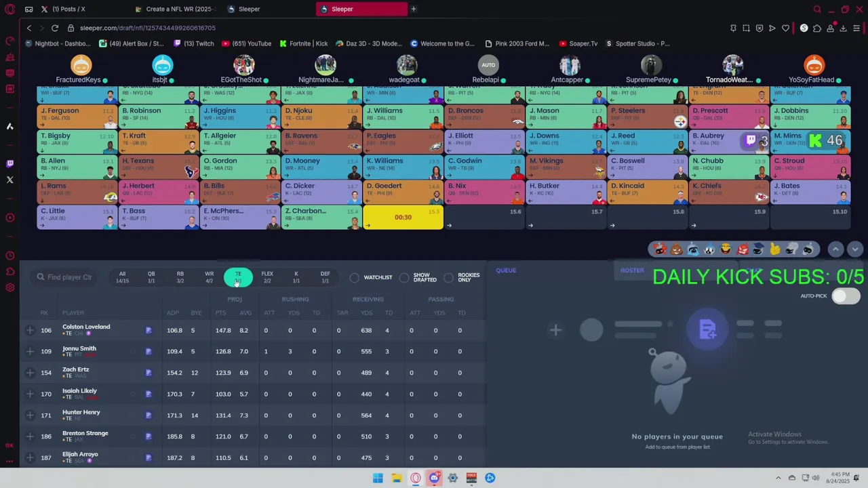Screen dimensions: 868x488
Task: Enable the Rookies Only filter
Action: (x=448, y=277)
